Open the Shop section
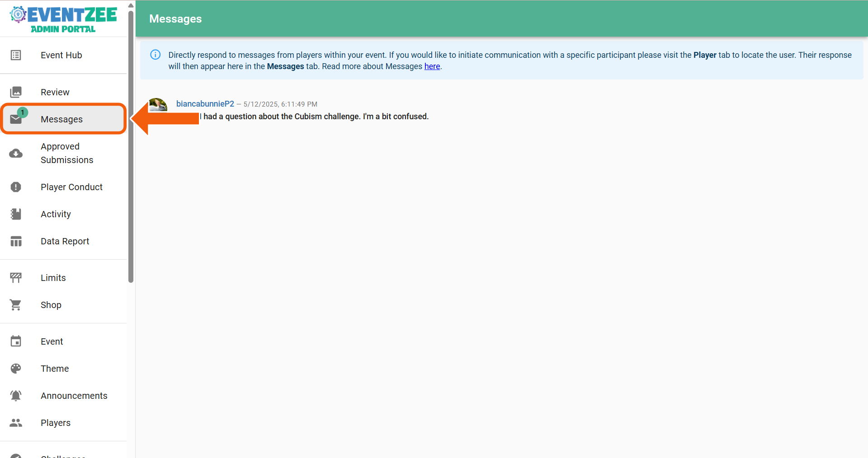 [x=63, y=305]
